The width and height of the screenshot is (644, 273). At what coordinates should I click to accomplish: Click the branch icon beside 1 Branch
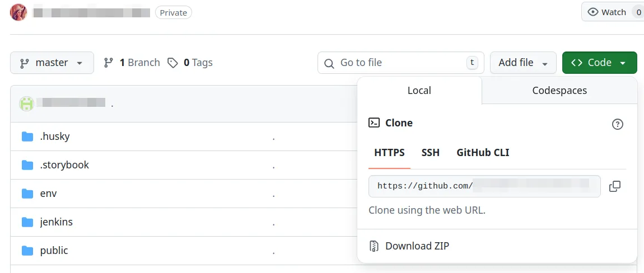click(109, 63)
